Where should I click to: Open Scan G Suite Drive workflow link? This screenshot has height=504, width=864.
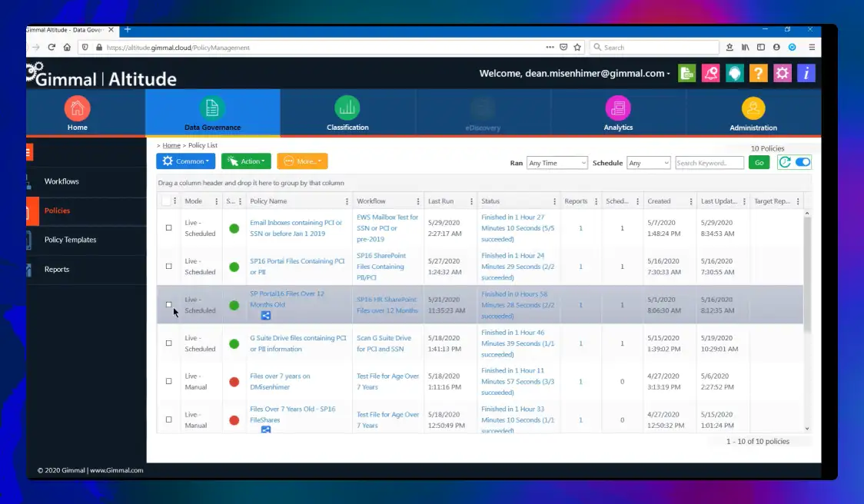click(384, 343)
